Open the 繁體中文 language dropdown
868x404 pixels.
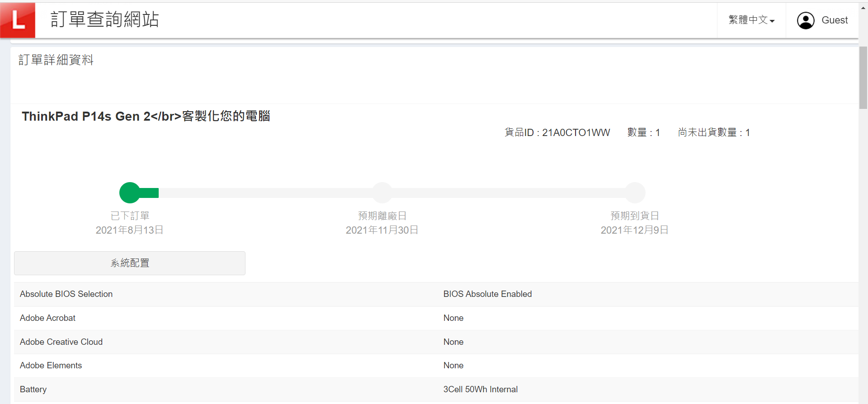point(751,20)
